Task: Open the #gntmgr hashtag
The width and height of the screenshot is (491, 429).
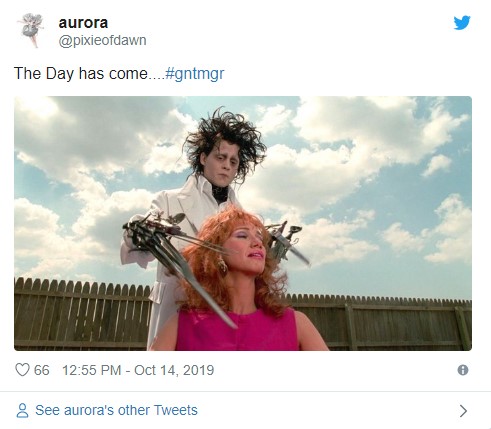Action: (x=195, y=74)
